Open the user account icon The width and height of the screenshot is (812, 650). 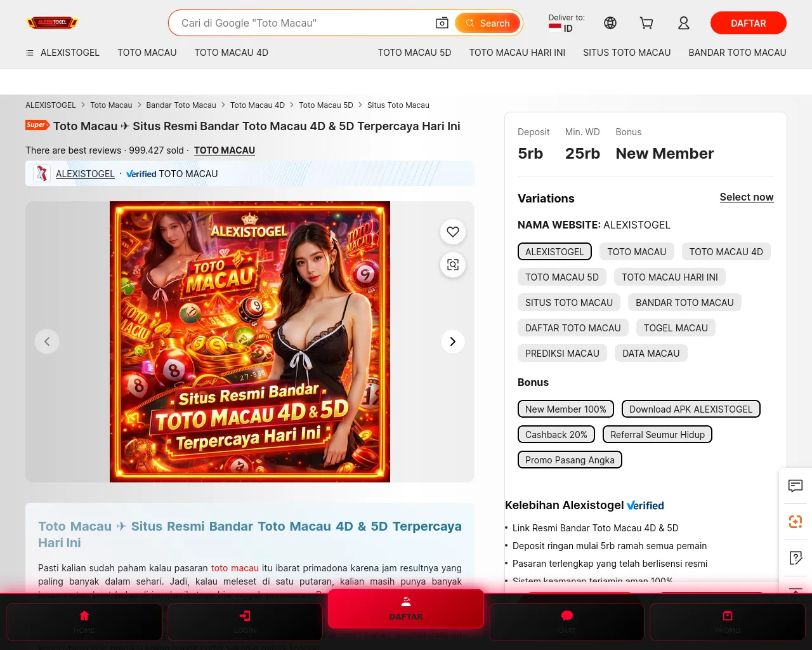pos(683,23)
